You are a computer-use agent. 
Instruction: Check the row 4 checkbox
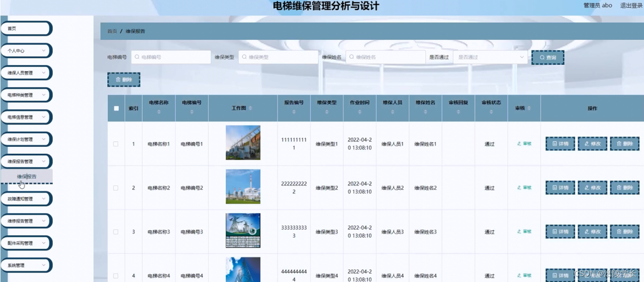(x=116, y=276)
